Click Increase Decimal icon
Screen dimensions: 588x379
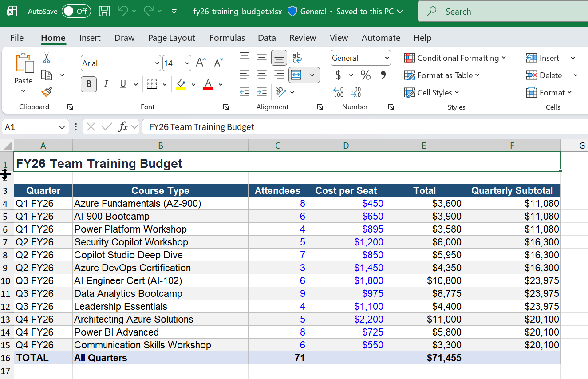click(x=339, y=92)
